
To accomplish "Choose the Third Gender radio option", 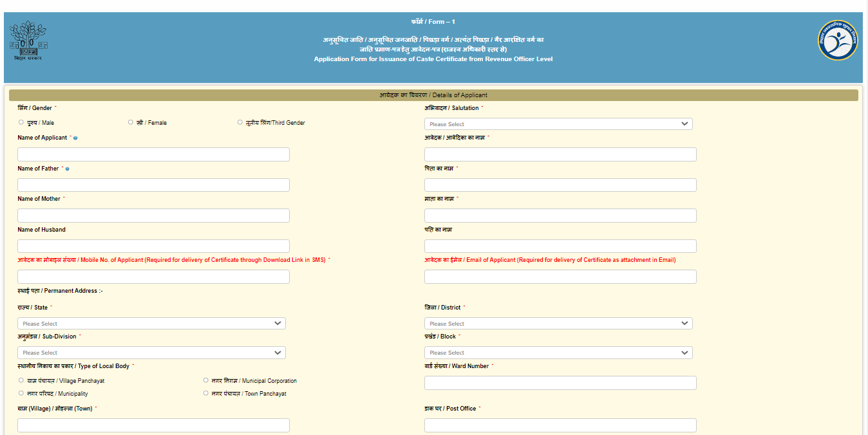I will 240,122.
